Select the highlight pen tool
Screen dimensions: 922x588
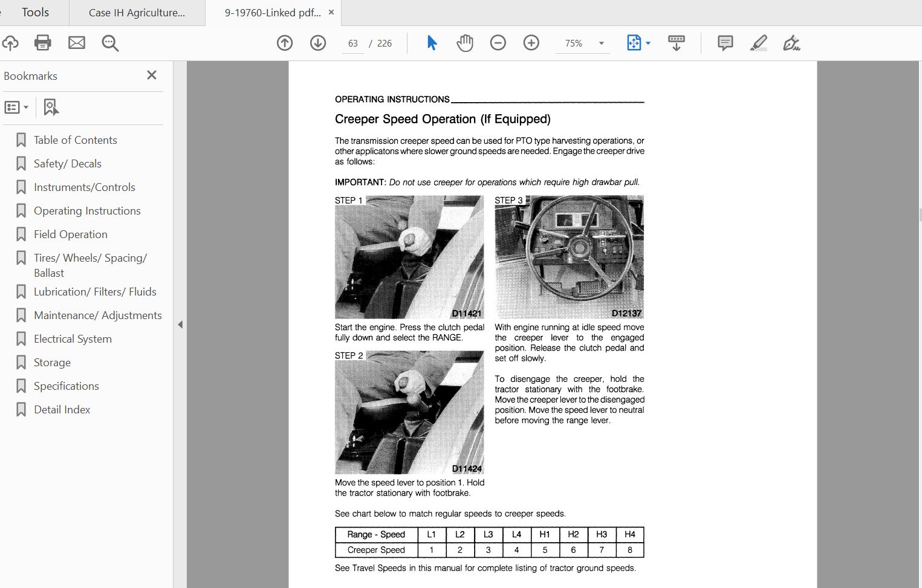pyautogui.click(x=758, y=43)
